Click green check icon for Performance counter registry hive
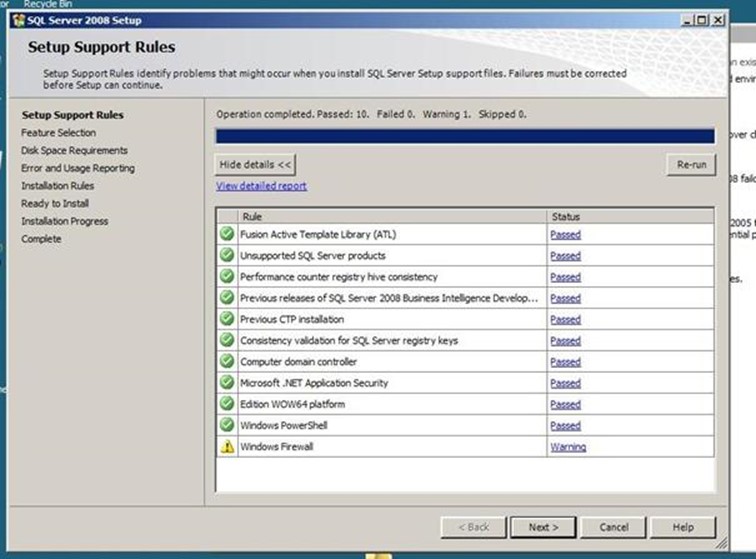756x559 pixels. click(x=227, y=276)
